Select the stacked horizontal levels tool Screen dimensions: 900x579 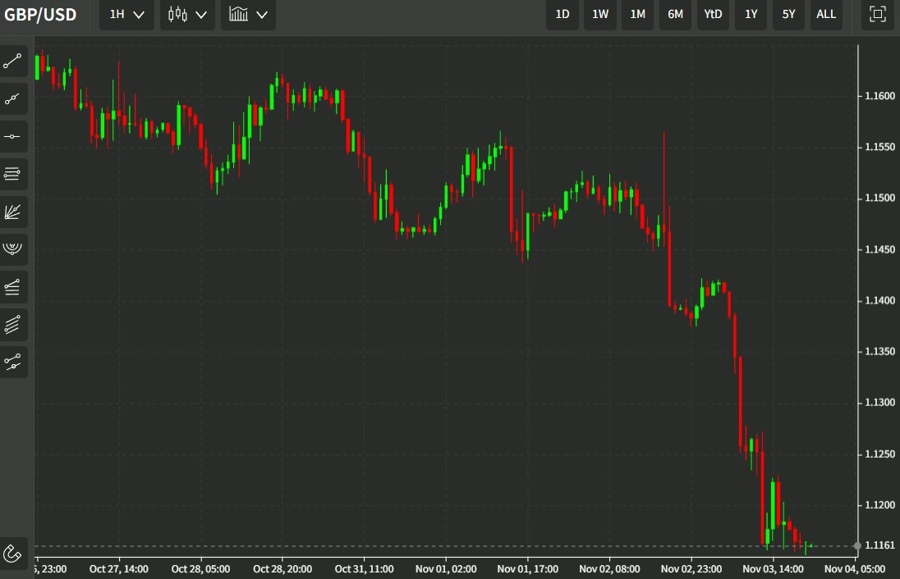click(13, 174)
